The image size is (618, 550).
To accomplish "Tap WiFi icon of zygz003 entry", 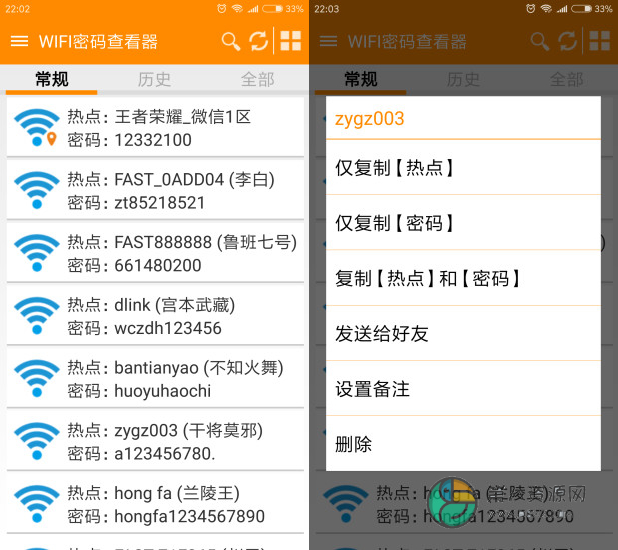I will click(x=36, y=440).
